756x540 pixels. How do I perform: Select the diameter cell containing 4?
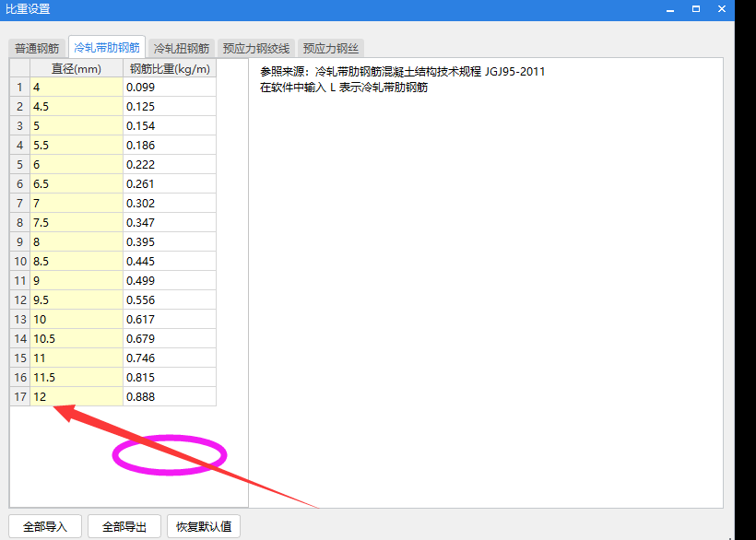tap(76, 87)
